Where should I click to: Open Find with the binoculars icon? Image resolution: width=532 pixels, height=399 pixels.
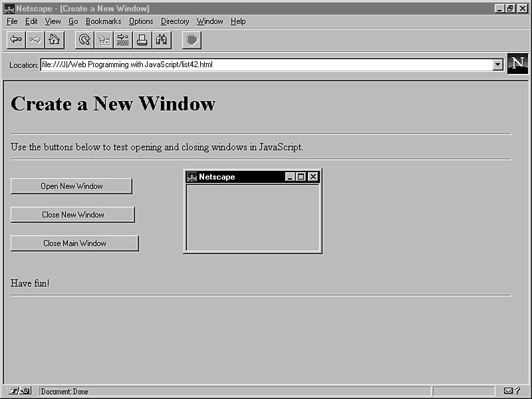(162, 40)
